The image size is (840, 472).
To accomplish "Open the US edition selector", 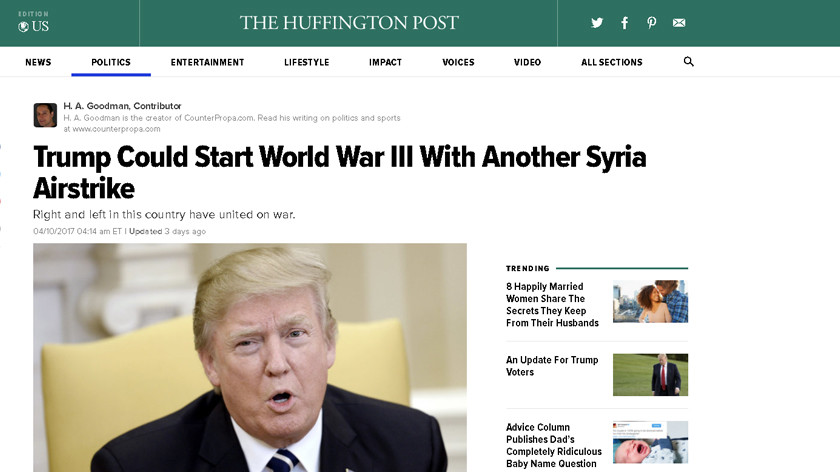I will [33, 22].
